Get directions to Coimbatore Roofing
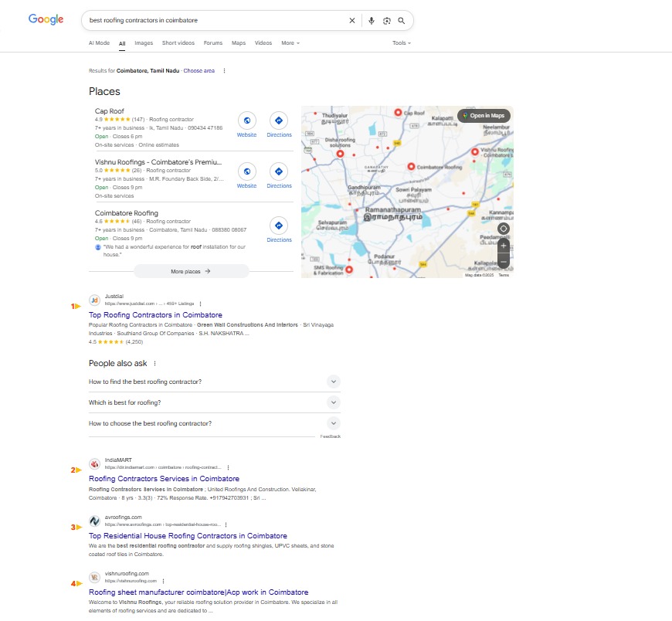The height and width of the screenshot is (621, 672). coord(279,226)
